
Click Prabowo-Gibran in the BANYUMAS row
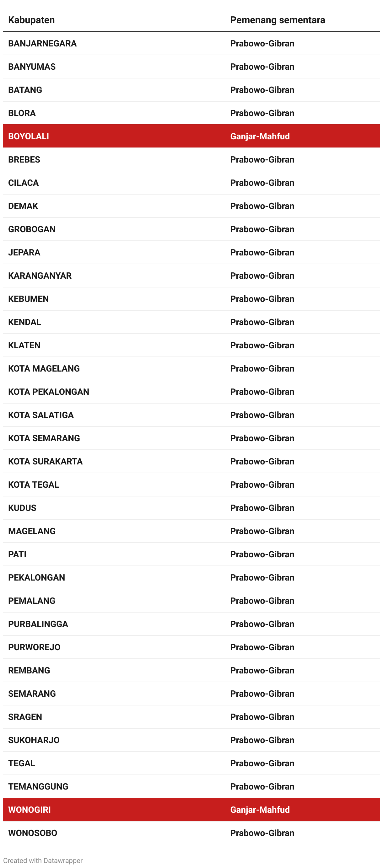click(262, 67)
